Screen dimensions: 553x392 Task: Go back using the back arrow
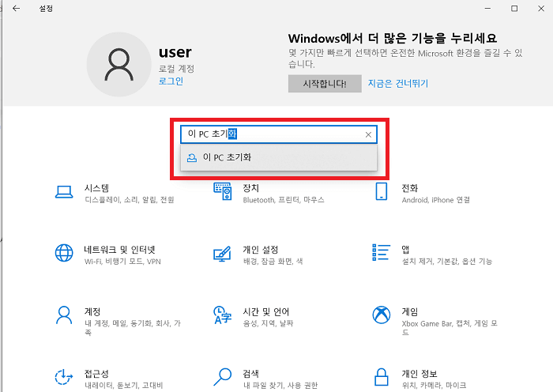coord(17,9)
